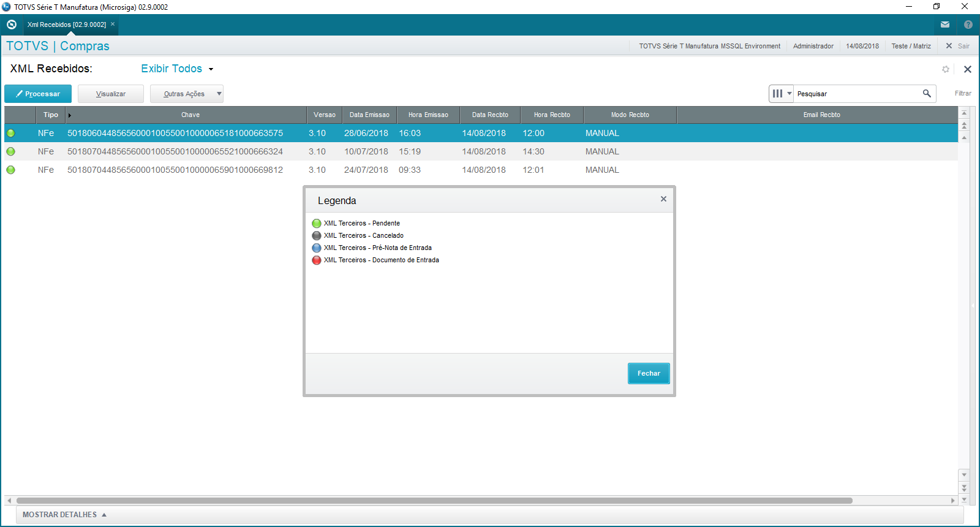Screen dimensions: 980x527
Task: Click the Processar button
Action: point(38,94)
